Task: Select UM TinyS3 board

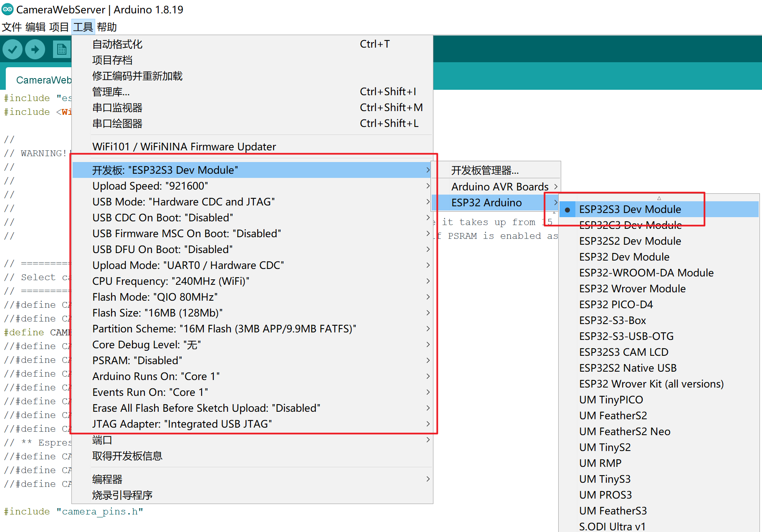Action: 659,479
